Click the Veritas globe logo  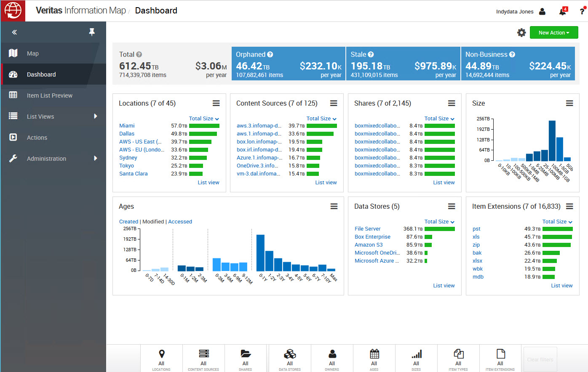(13, 11)
